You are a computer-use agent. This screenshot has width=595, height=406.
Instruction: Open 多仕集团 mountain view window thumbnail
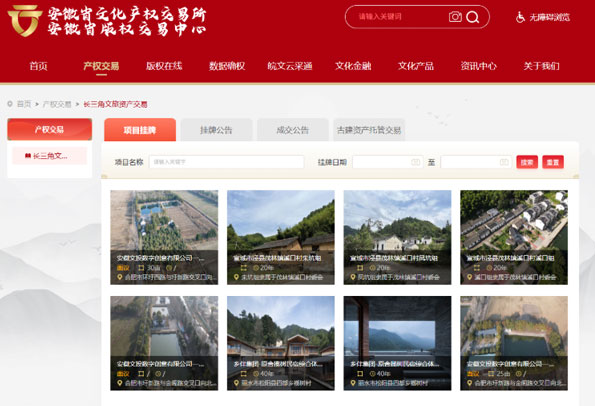(398, 343)
